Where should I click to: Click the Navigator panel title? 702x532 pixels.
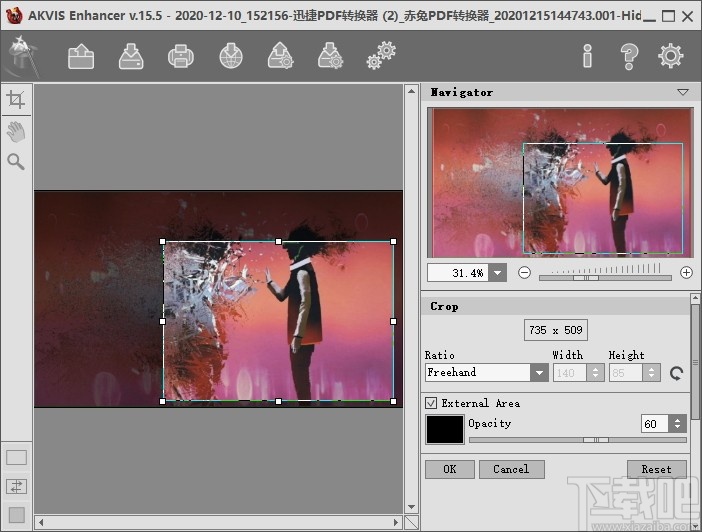pyautogui.click(x=462, y=92)
